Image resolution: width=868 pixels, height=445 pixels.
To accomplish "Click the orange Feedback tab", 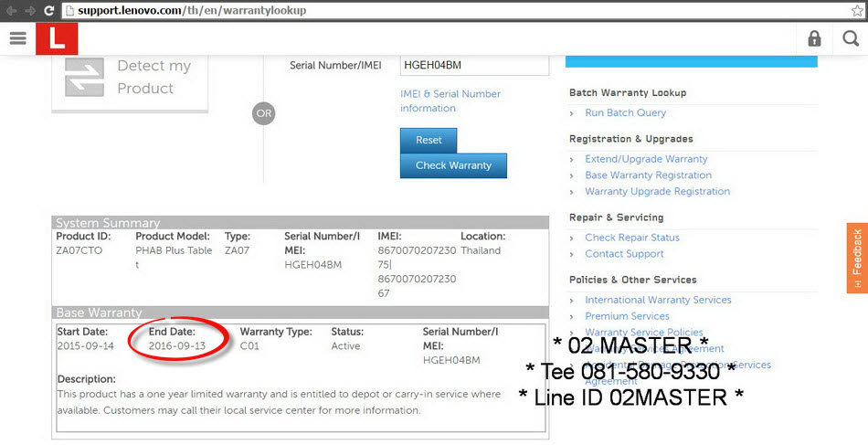I will pyautogui.click(x=857, y=258).
